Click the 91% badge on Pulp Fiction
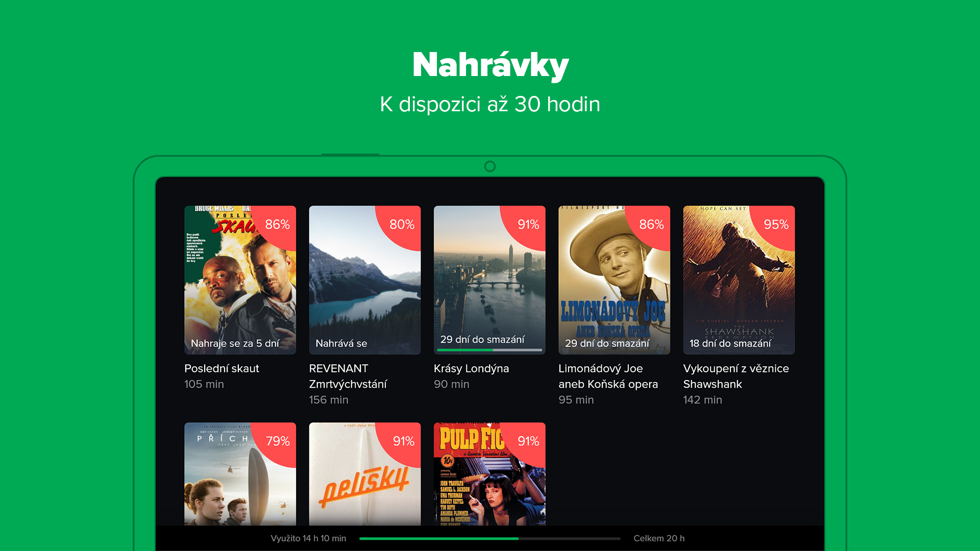The width and height of the screenshot is (980, 551). (x=528, y=441)
